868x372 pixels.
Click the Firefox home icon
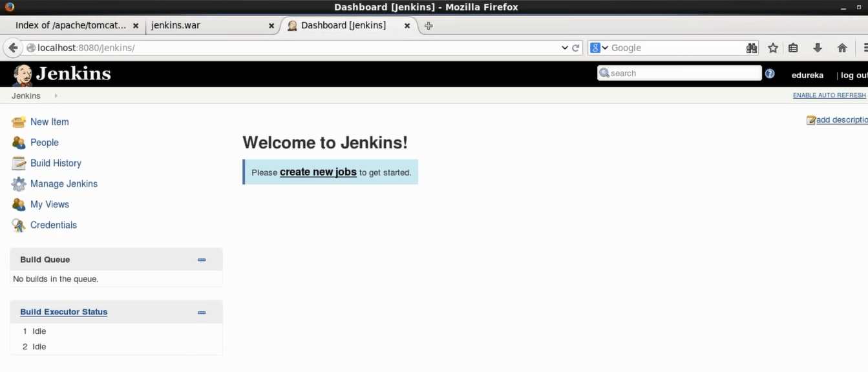pyautogui.click(x=842, y=48)
